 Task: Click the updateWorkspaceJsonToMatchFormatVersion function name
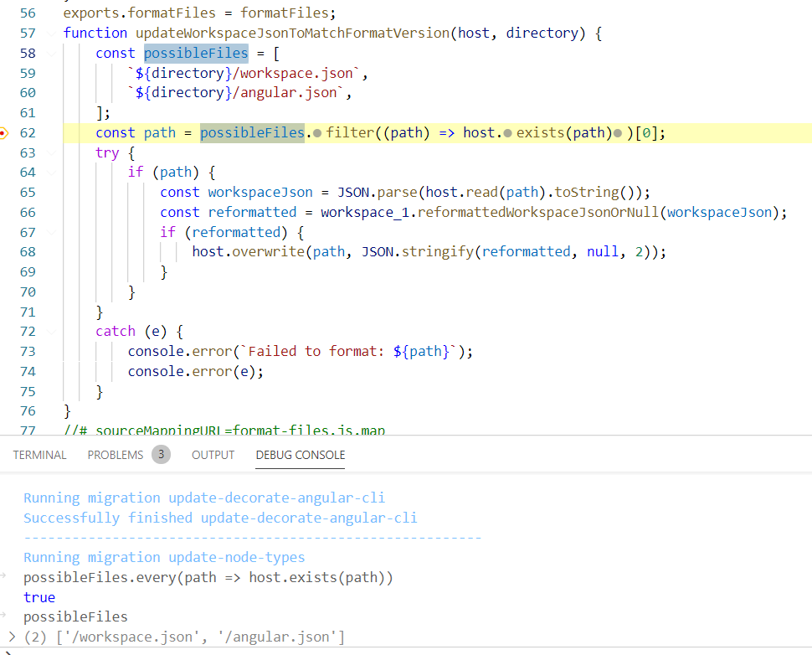[x=293, y=34]
